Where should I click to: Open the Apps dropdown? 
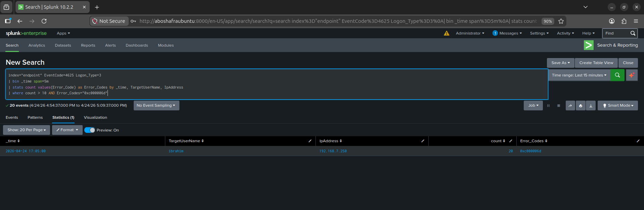(x=63, y=33)
